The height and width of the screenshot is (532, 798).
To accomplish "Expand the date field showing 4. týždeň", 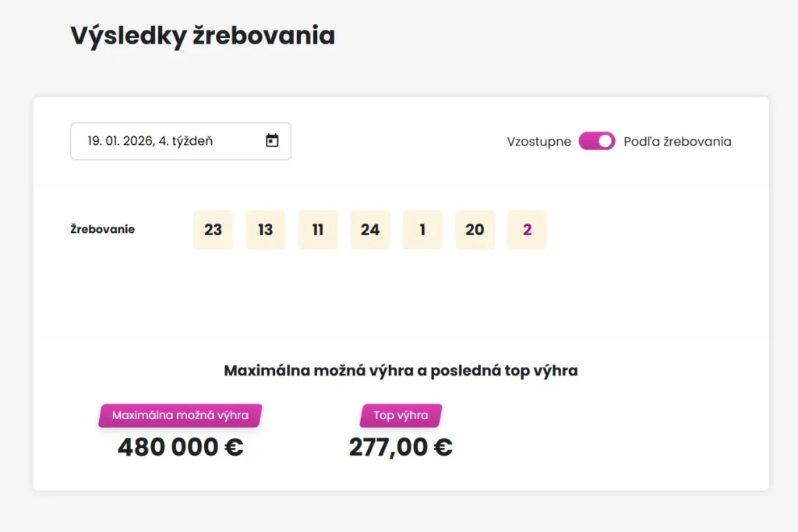I will (x=180, y=141).
